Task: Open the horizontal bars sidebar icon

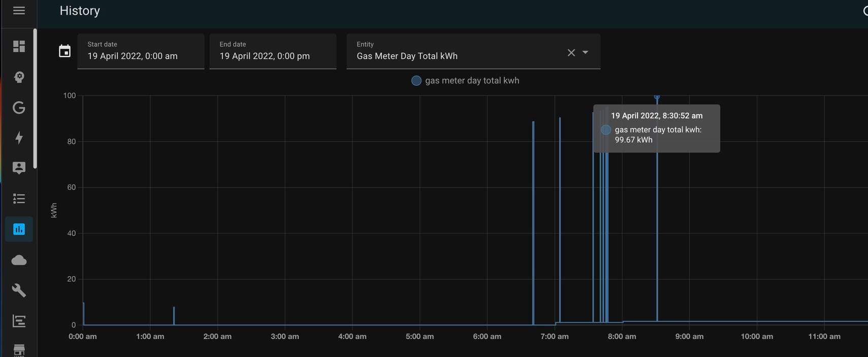Action: tap(19, 321)
